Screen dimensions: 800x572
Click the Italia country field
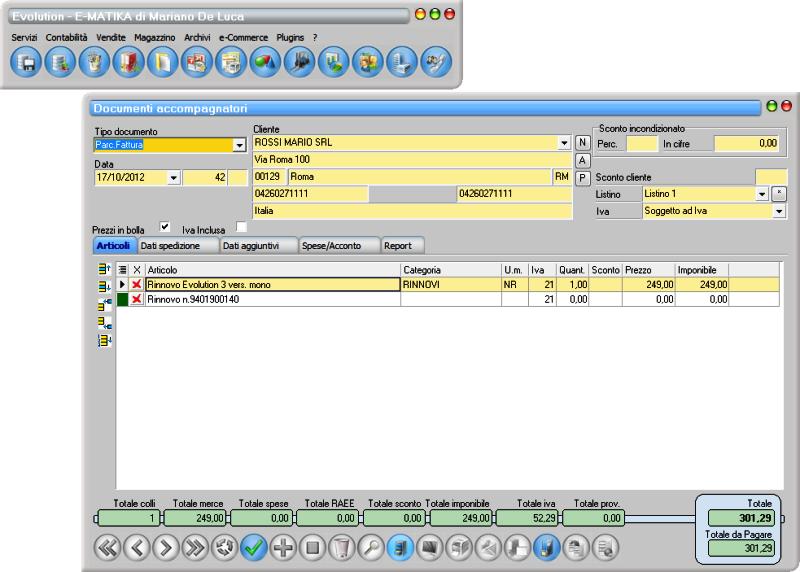tap(412, 211)
